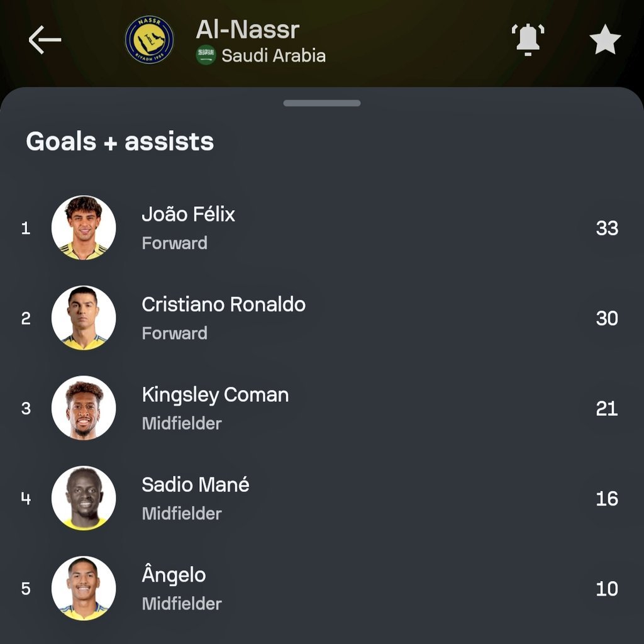Open the Saudi Arabia country link
Screen dimensions: 644x644
click(x=274, y=55)
